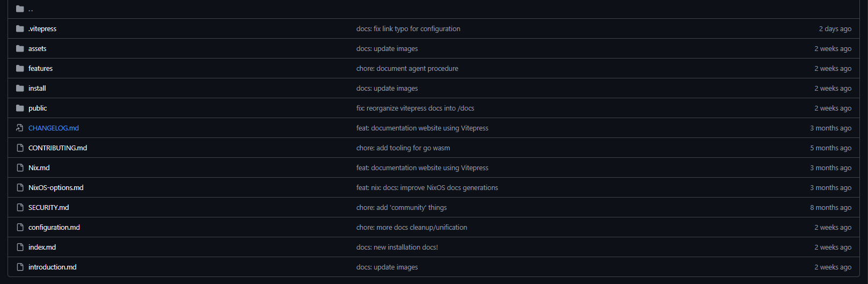Click the file icon beside CONTRIBUTING.md
868x284 pixels.
tap(20, 148)
